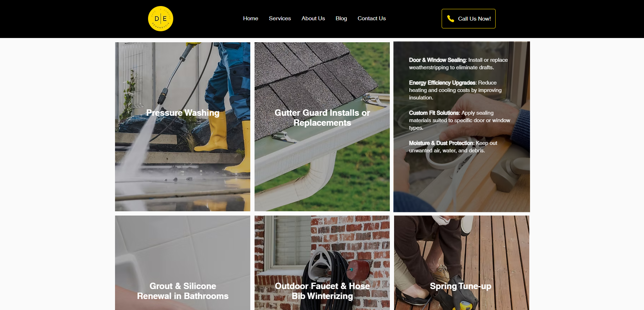Open the Home menu item
The width and height of the screenshot is (644, 310).
[251, 18]
